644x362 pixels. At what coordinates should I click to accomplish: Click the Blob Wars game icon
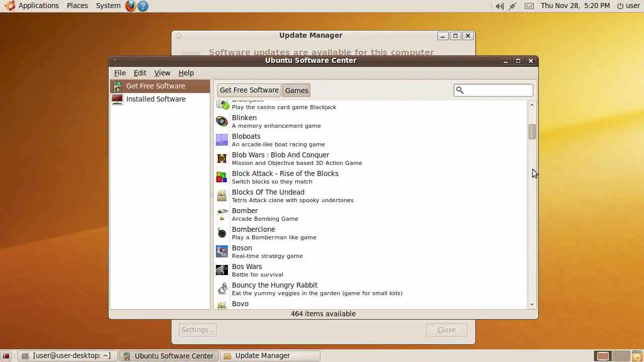click(222, 158)
